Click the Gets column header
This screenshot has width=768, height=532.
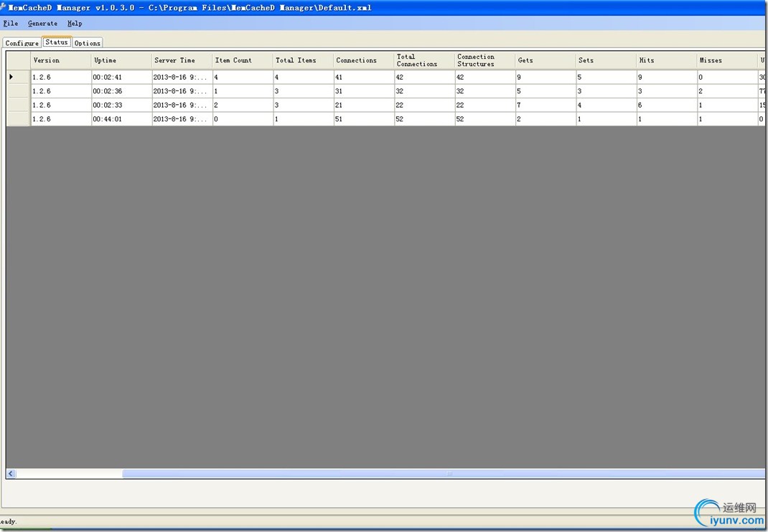tap(545, 60)
